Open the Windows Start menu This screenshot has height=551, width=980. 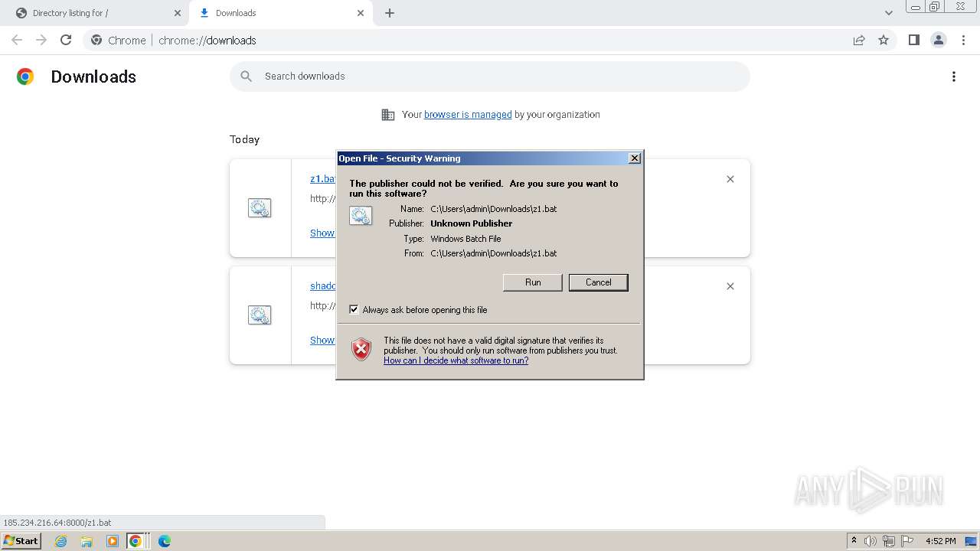tap(21, 541)
